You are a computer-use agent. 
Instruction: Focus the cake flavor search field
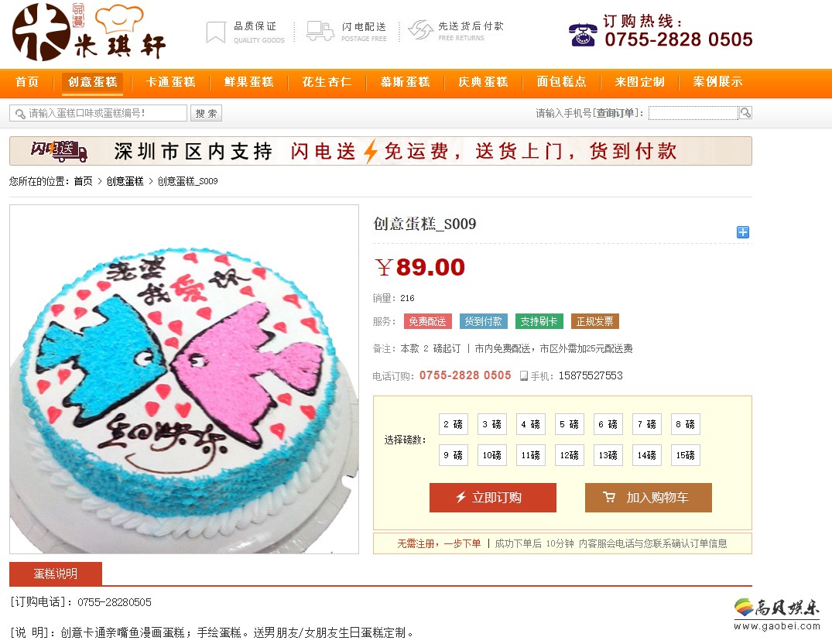tap(98, 113)
